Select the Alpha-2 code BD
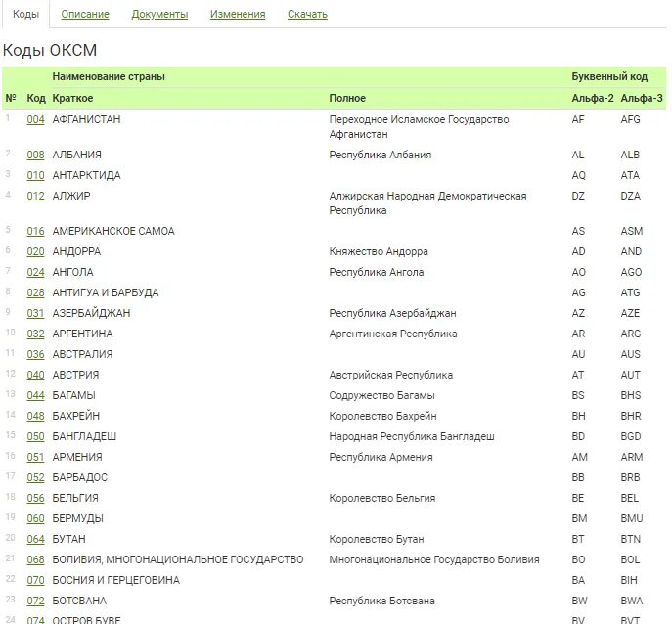This screenshot has height=624, width=672. point(578,437)
